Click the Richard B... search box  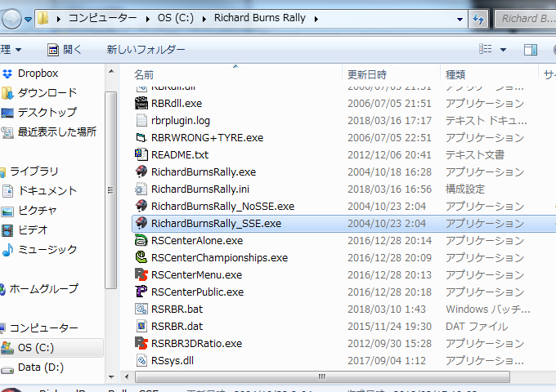[x=527, y=19]
